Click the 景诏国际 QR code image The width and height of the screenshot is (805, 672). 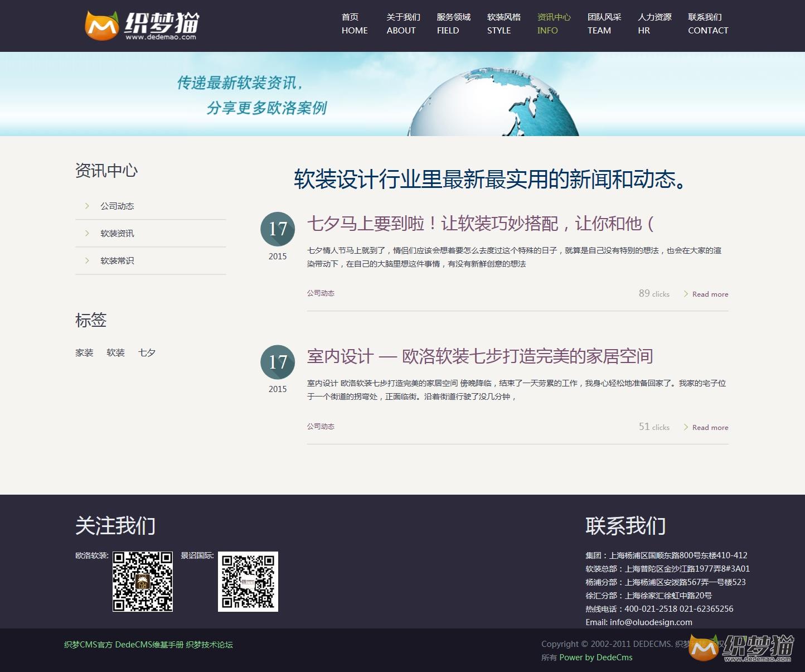[248, 582]
